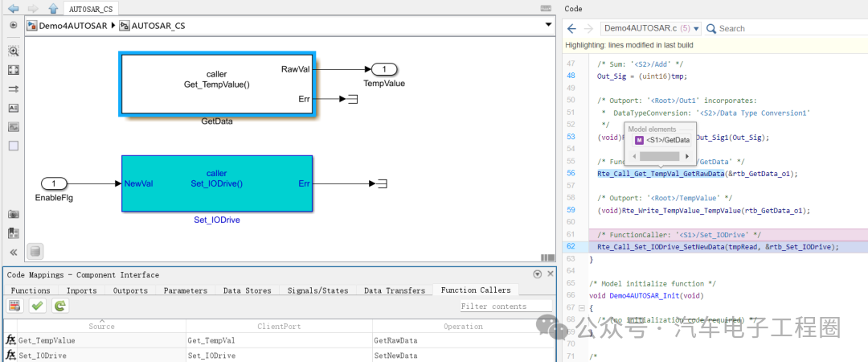The image size is (868, 362).
Task: Sort by the ClientPort column header
Action: pyautogui.click(x=279, y=326)
